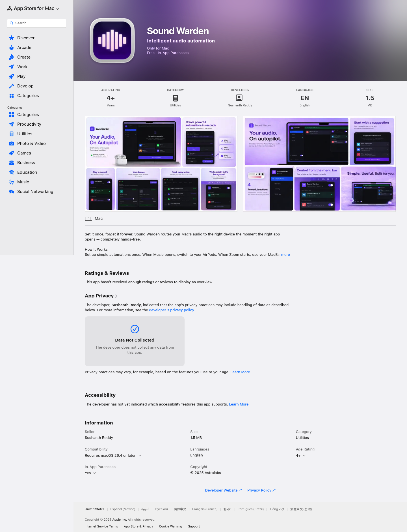
Task: Click the Internet Service Terms footer link
Action: 101,527
